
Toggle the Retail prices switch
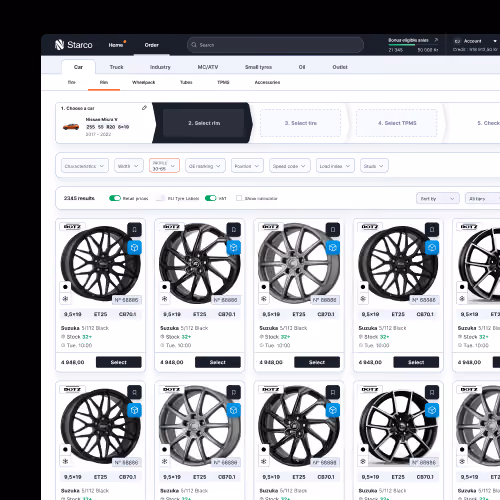(115, 198)
